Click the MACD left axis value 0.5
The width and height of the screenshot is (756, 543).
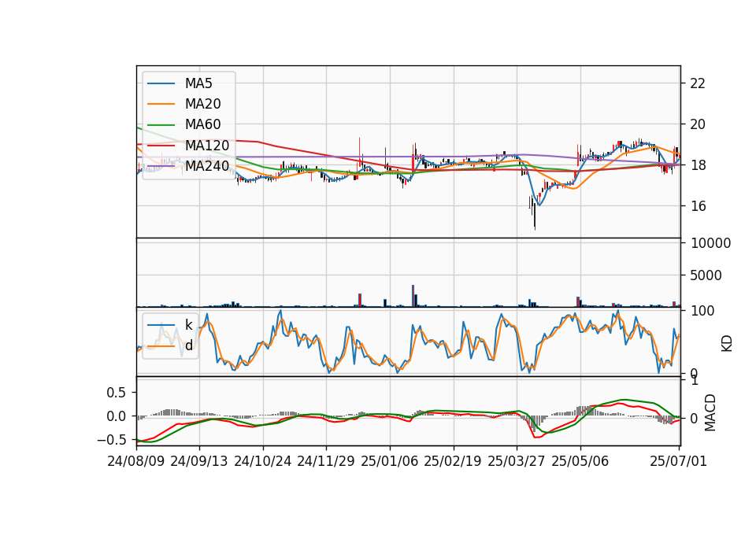click(116, 393)
